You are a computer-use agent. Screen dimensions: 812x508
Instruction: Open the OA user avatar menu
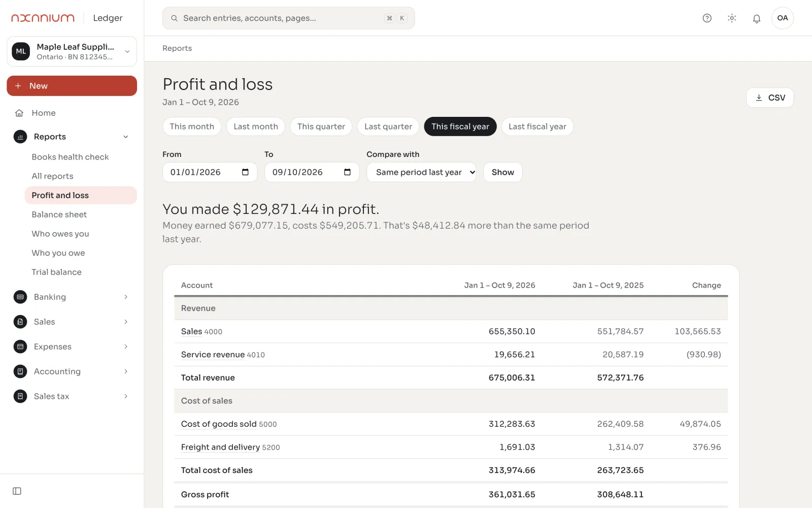pos(783,18)
